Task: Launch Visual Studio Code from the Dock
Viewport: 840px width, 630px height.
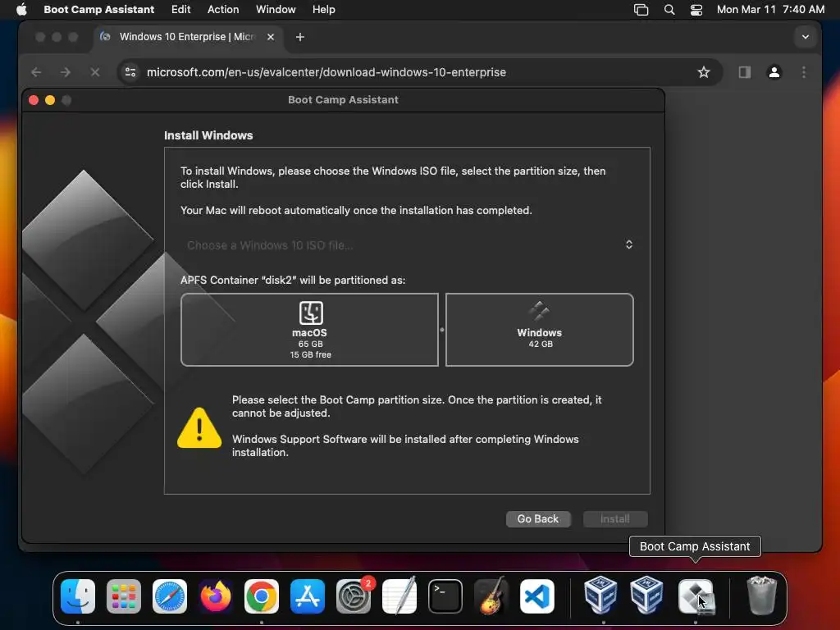Action: pos(537,596)
